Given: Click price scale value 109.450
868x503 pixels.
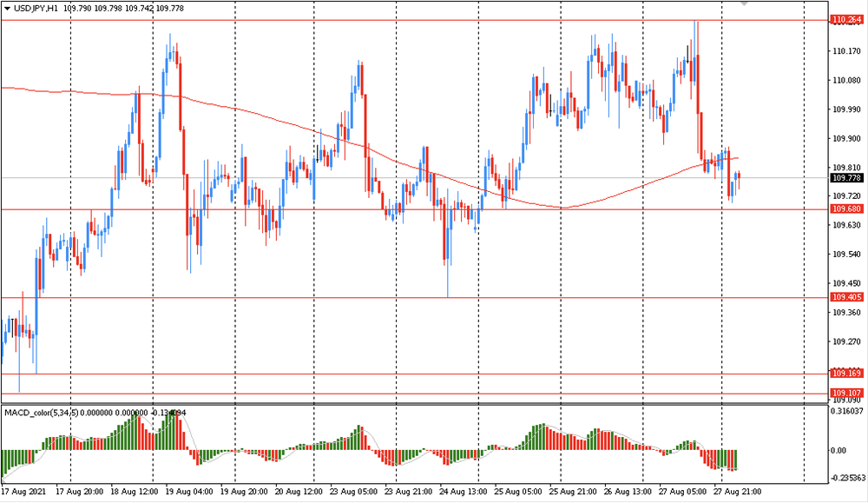Looking at the screenshot, I should (847, 283).
